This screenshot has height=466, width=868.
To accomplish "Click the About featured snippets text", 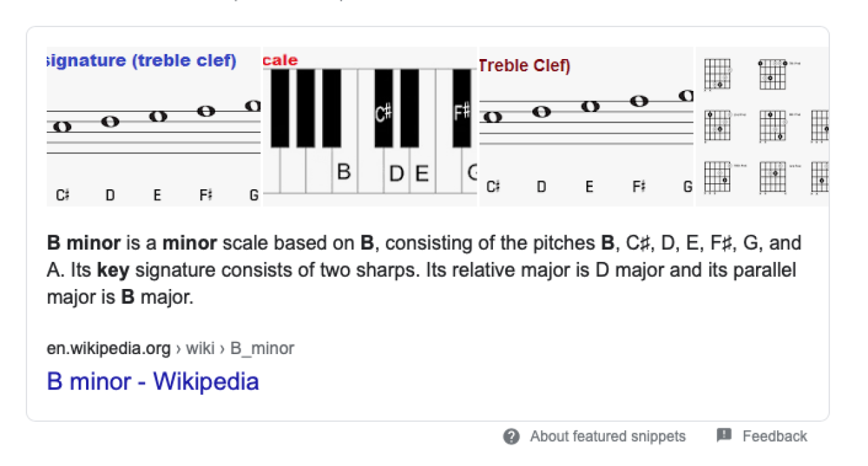I will (608, 436).
